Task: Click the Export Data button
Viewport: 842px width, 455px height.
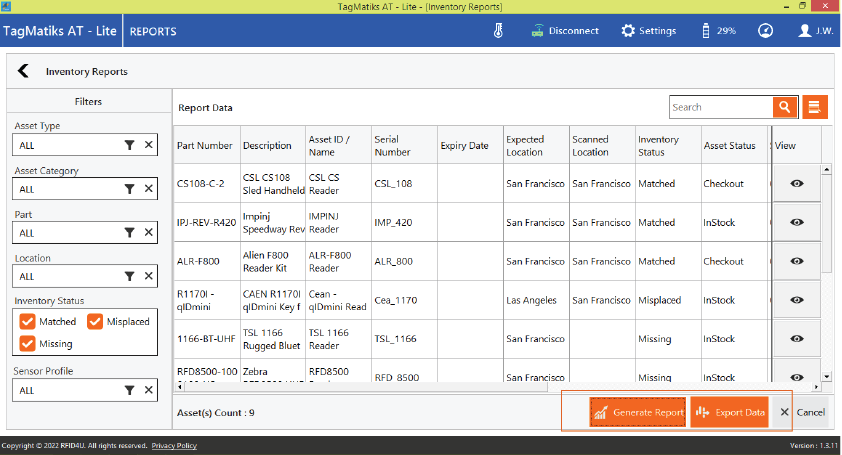Action: [729, 412]
